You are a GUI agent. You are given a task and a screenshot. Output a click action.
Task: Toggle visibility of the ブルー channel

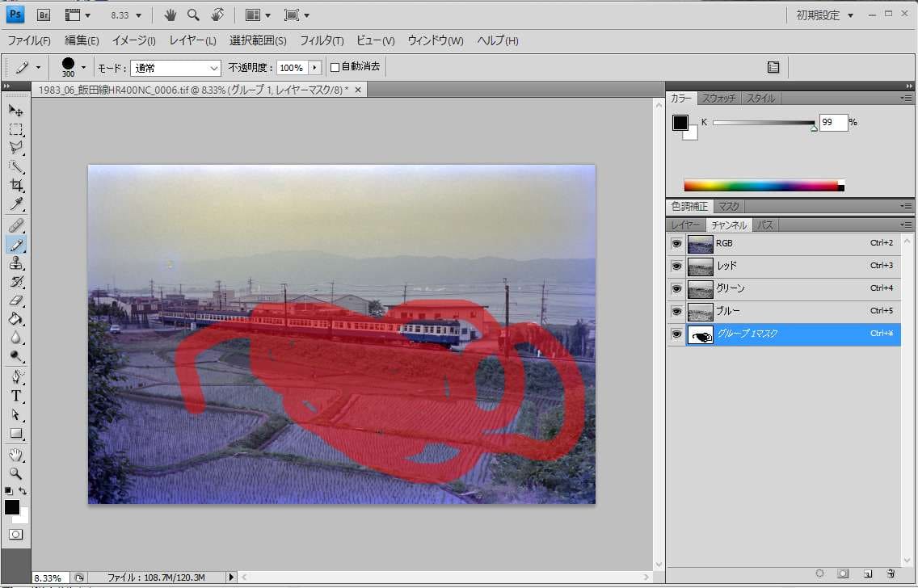click(x=676, y=311)
